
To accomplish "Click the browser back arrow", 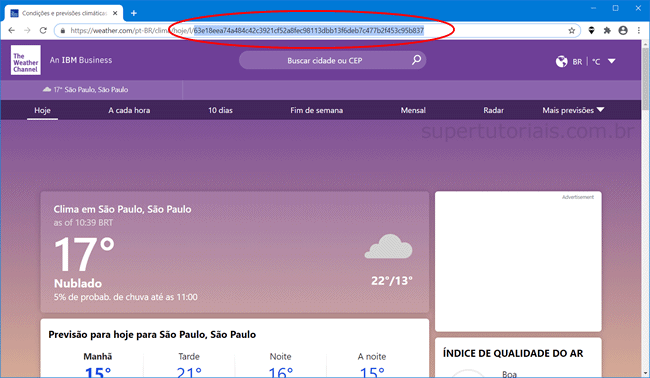I will pyautogui.click(x=12, y=30).
